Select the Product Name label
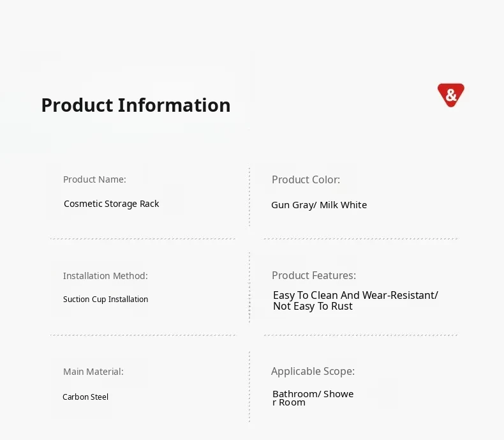Image resolution: width=504 pixels, height=440 pixels. (94, 179)
